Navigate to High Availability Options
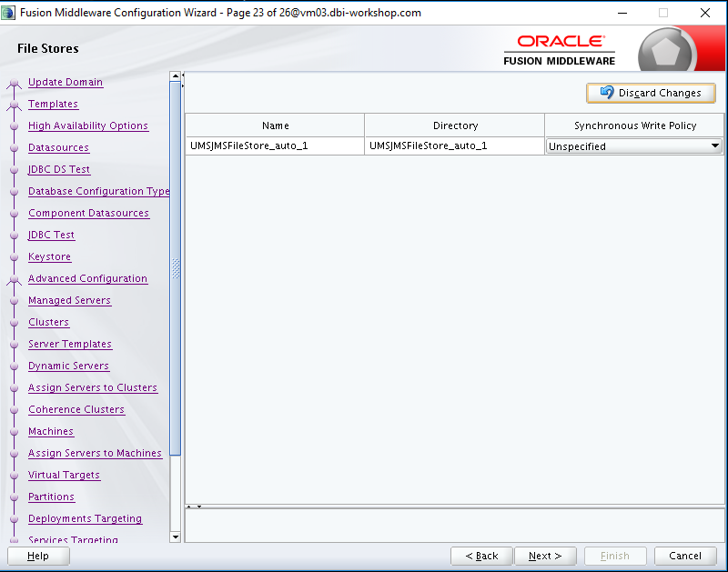The image size is (728, 572). pos(88,125)
